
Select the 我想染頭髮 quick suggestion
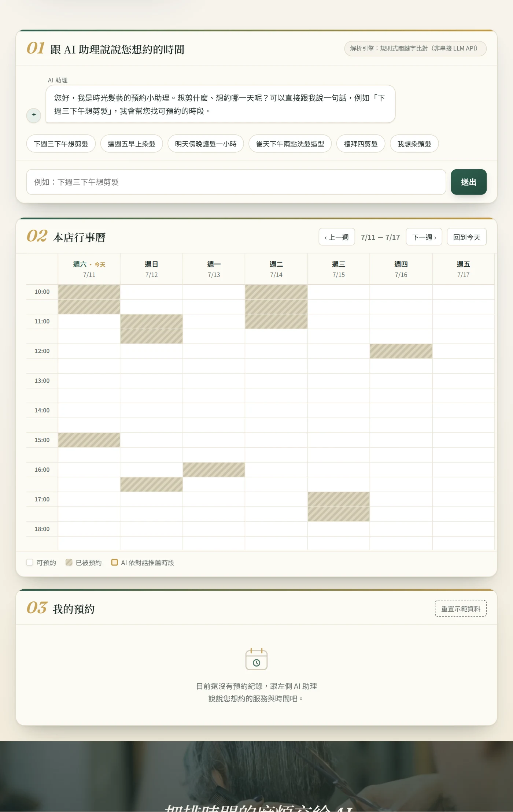[x=414, y=144]
